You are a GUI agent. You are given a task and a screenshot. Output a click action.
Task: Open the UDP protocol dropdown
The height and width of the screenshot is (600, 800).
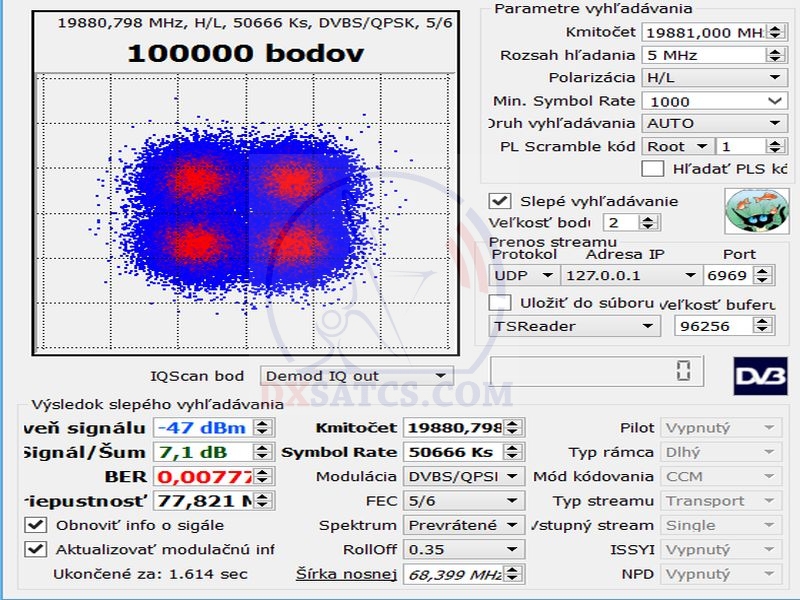click(x=524, y=275)
